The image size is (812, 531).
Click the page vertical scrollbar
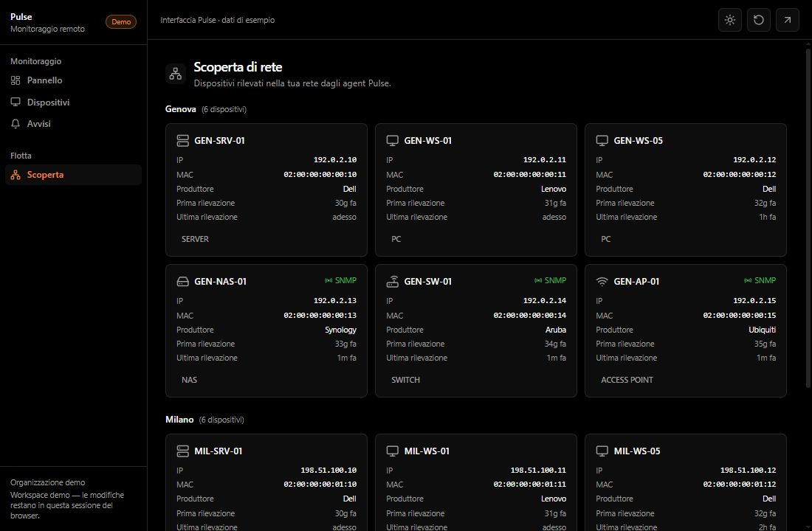click(808, 218)
